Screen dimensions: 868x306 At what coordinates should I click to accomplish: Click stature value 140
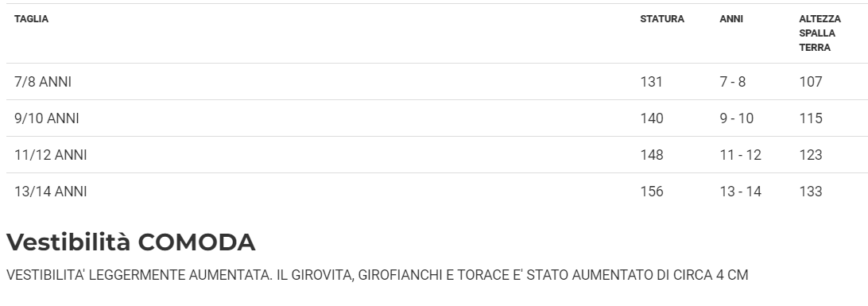pyautogui.click(x=652, y=118)
